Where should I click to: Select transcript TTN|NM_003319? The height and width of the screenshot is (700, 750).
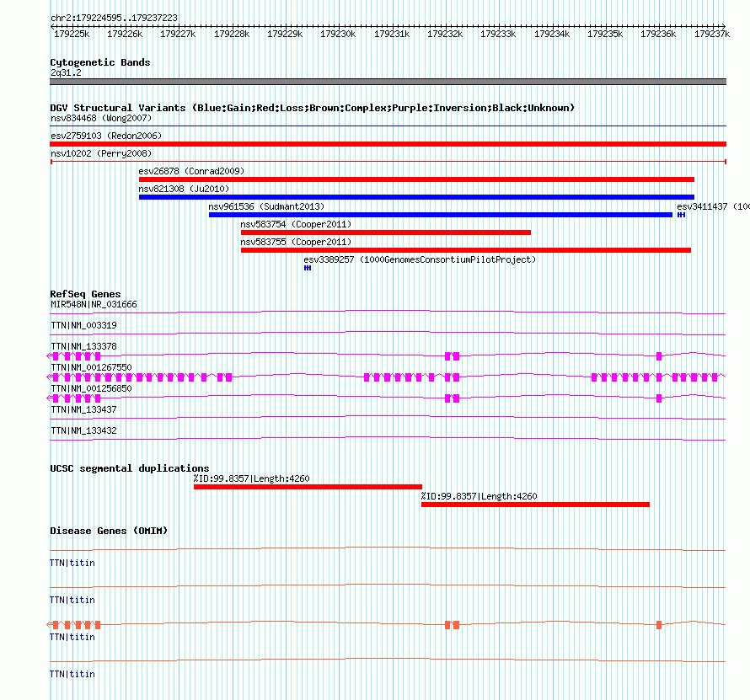[83, 326]
